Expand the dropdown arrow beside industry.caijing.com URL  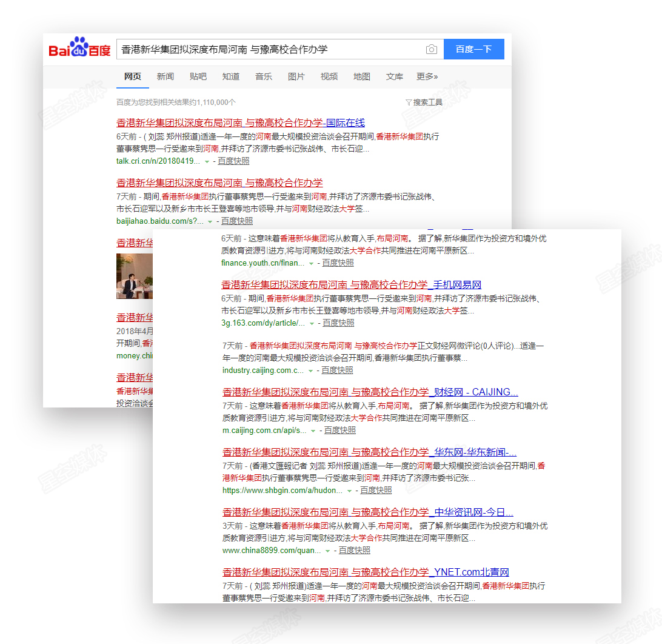click(x=311, y=371)
